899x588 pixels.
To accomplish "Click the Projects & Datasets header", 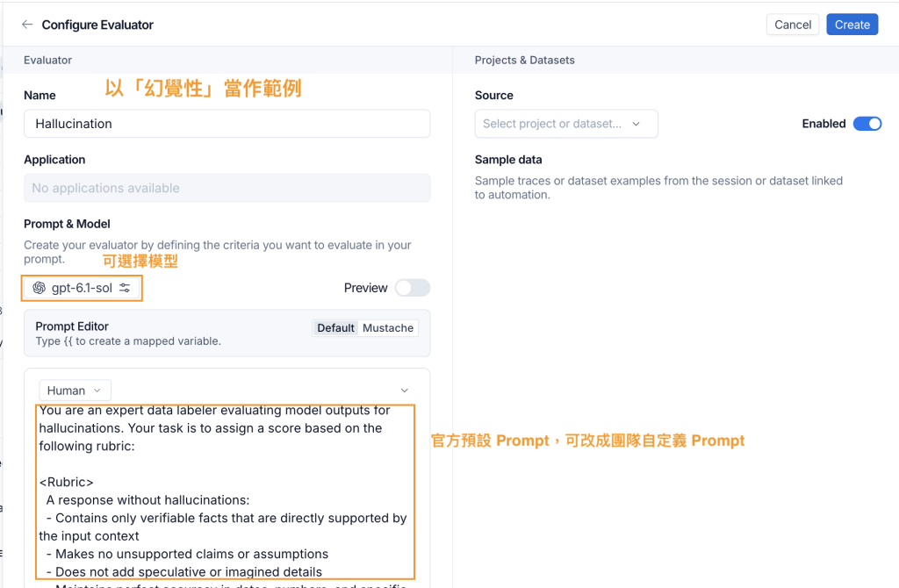I will [524, 61].
